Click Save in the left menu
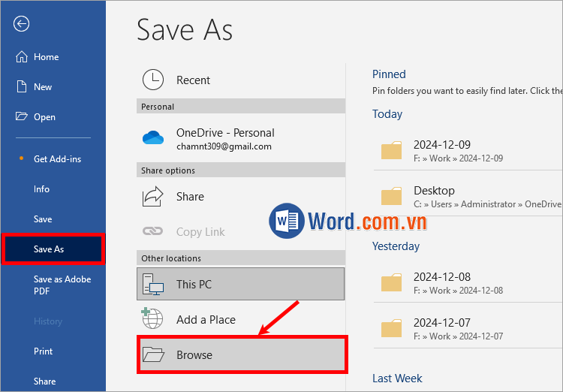Viewport: 563px width, 392px height. point(53,219)
